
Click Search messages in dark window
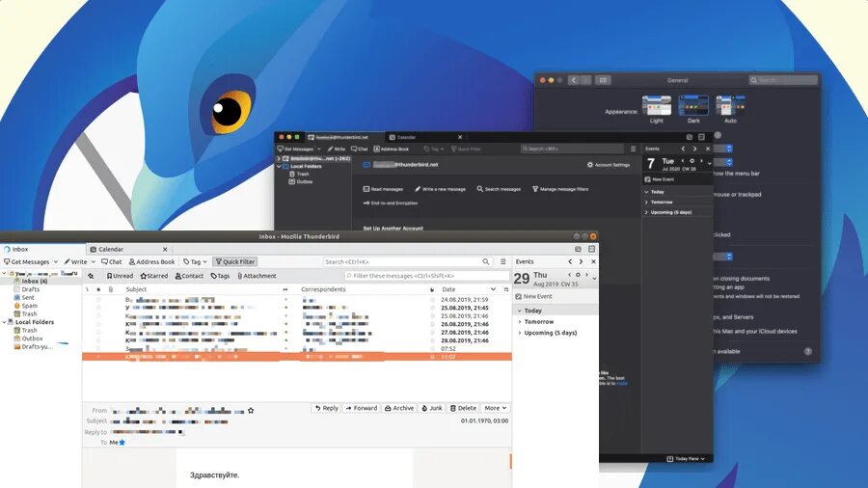point(499,189)
